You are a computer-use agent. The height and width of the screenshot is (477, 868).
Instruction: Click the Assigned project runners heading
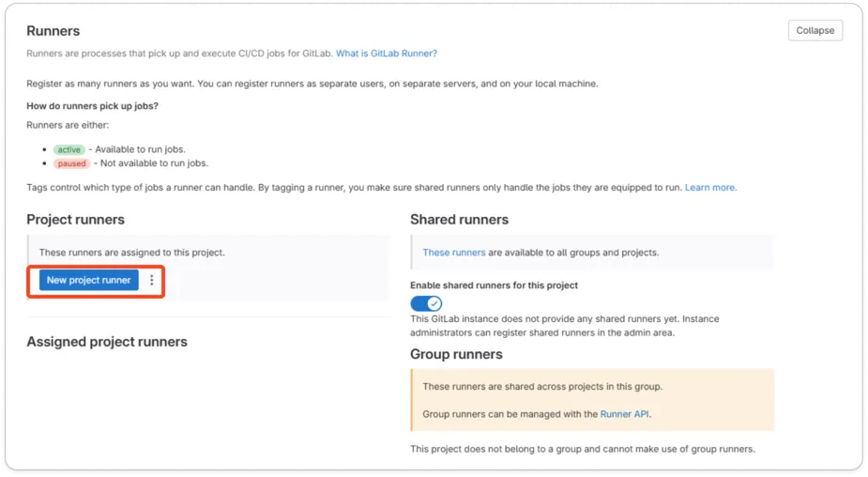107,342
